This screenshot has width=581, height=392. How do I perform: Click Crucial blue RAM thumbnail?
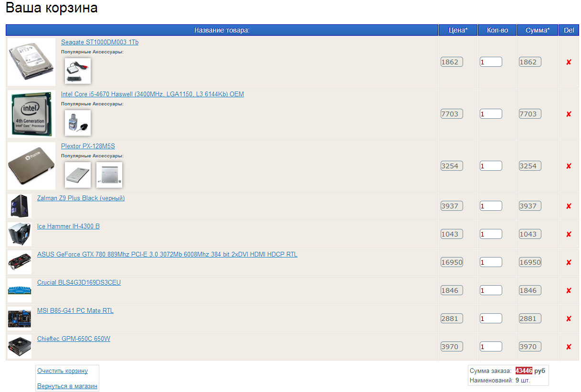click(x=20, y=290)
